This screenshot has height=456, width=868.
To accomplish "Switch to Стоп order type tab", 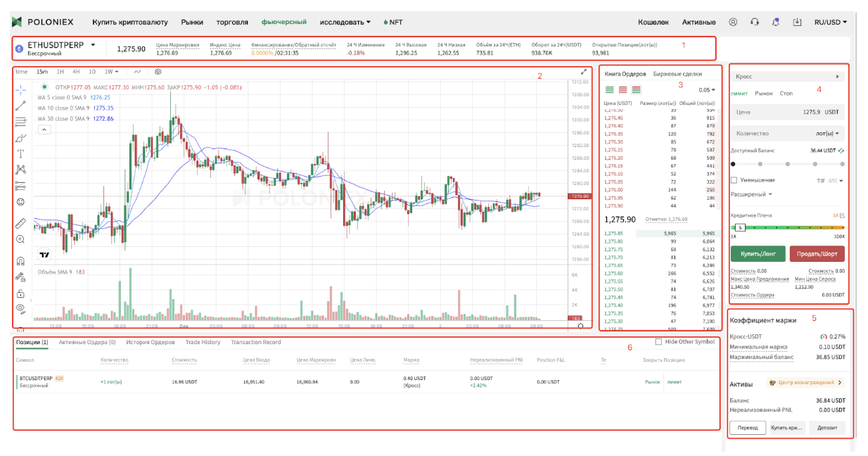I will tap(786, 94).
